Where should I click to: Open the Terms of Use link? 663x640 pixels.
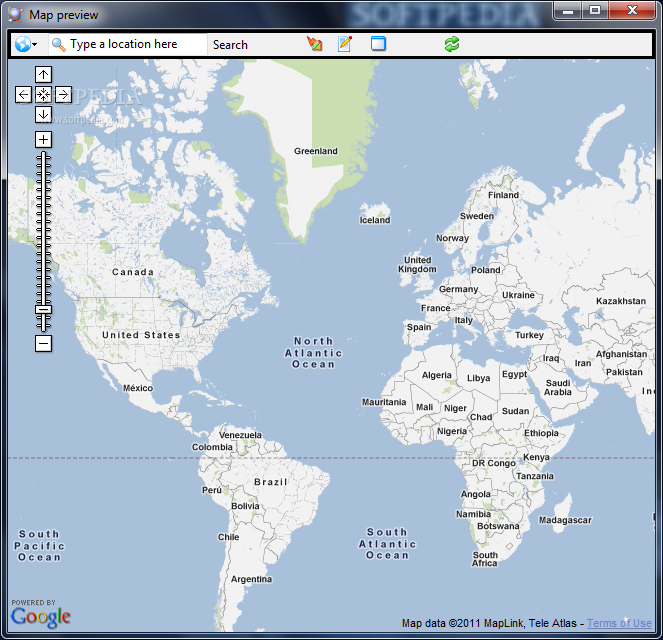click(619, 623)
